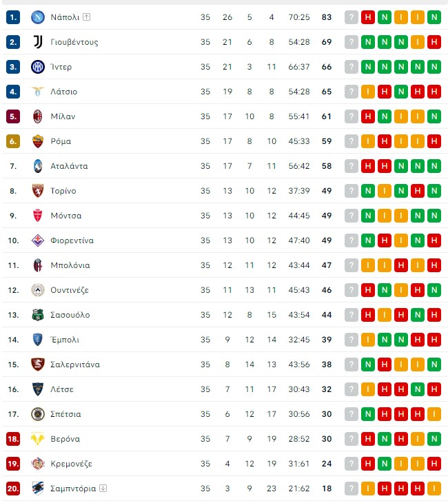448x503 pixels.
Task: Select the Sampdoria club crest
Action: [x=37, y=489]
